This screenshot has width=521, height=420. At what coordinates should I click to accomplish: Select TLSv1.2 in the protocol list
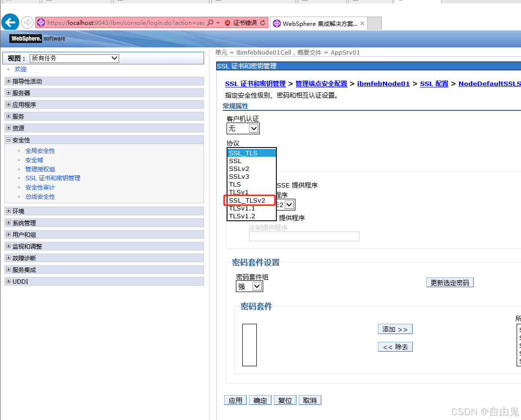(x=251, y=216)
